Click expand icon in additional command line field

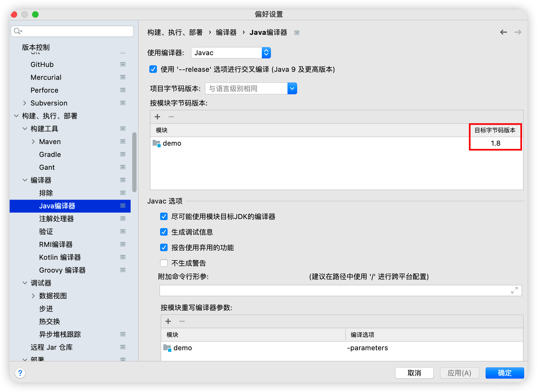pyautogui.click(x=514, y=291)
